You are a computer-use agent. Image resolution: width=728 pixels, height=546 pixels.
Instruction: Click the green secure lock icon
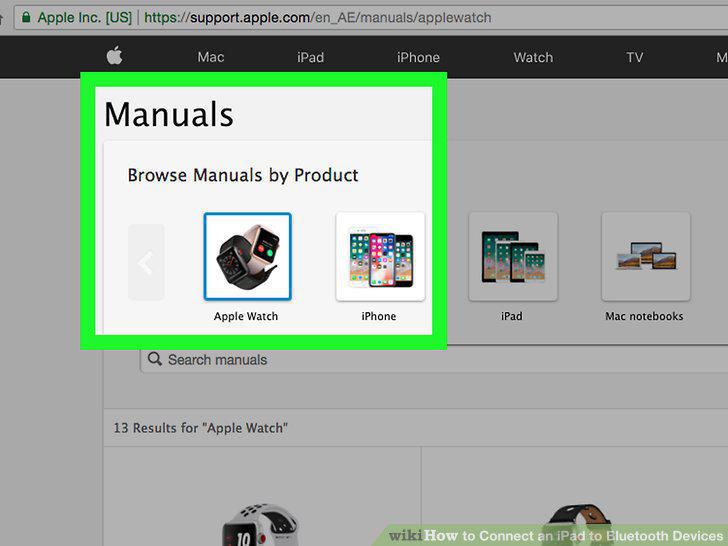pos(26,17)
